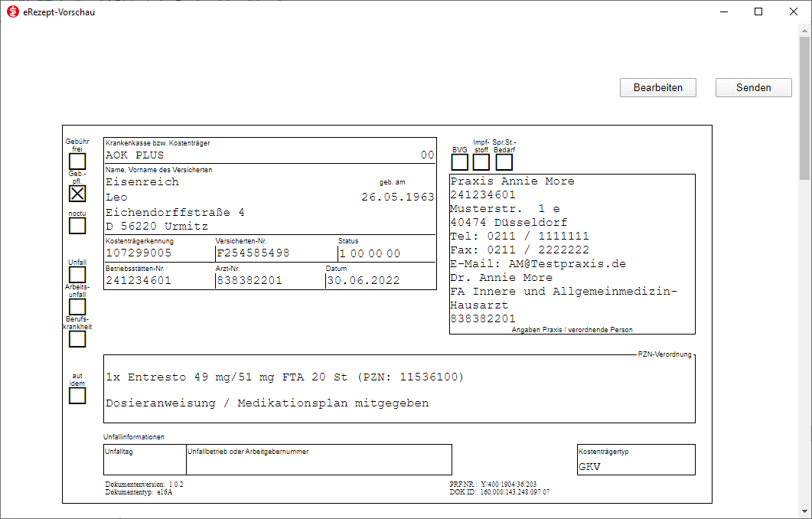Image resolution: width=812 pixels, height=519 pixels.
Task: Click the Dr. Annie More line
Action: coord(501,278)
